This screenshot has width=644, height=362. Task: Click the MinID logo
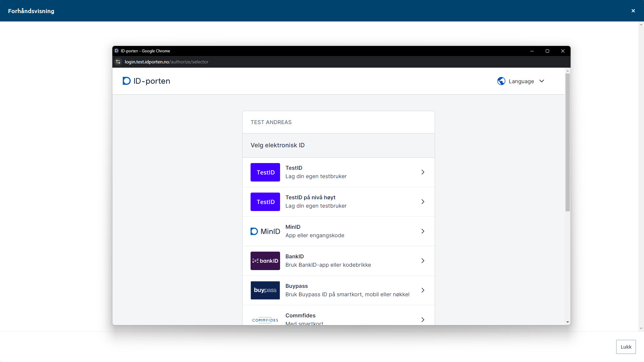265,231
